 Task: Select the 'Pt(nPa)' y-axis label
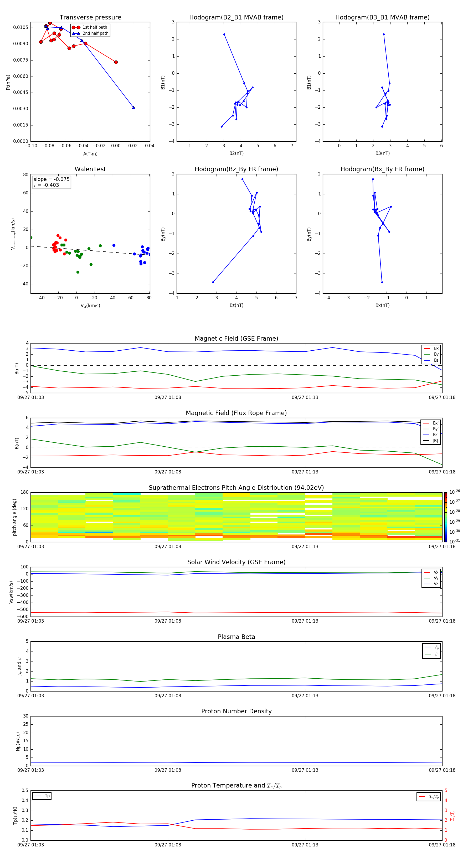click(8, 82)
